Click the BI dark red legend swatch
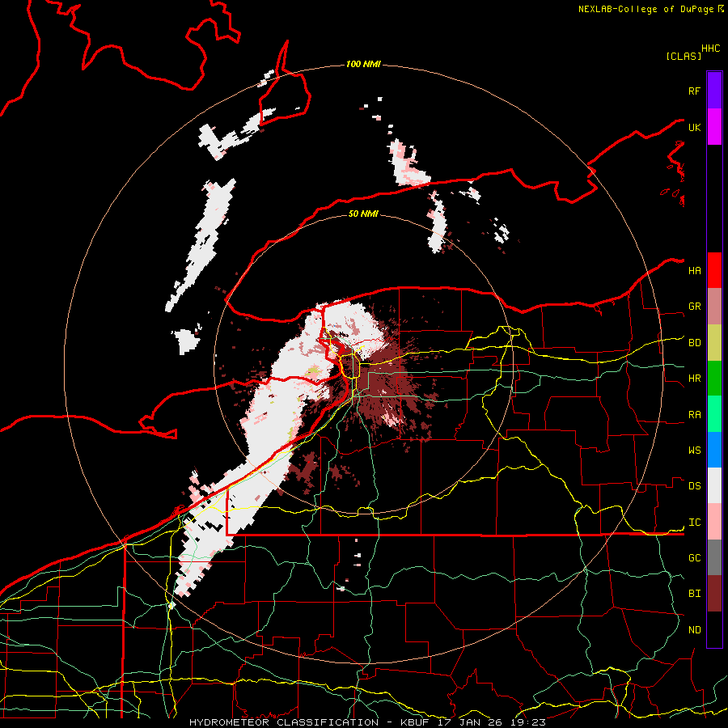The height and width of the screenshot is (728, 728). tap(714, 594)
